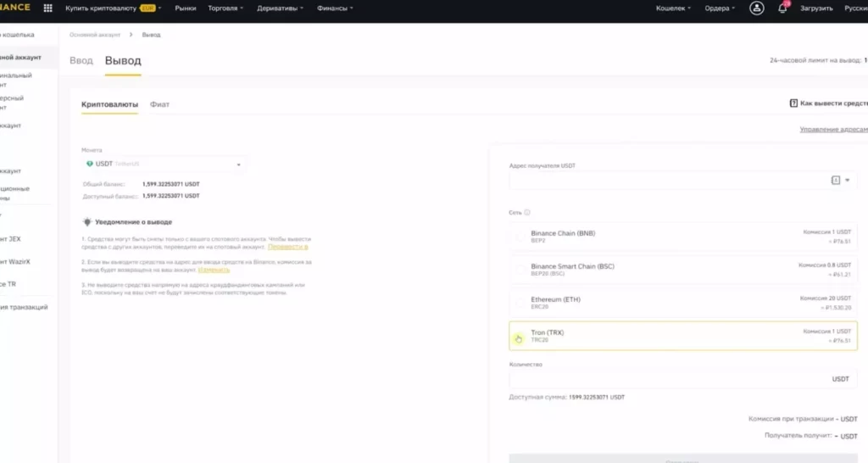868x463 pixels.
Task: Click the EUR badge
Action: [x=147, y=8]
